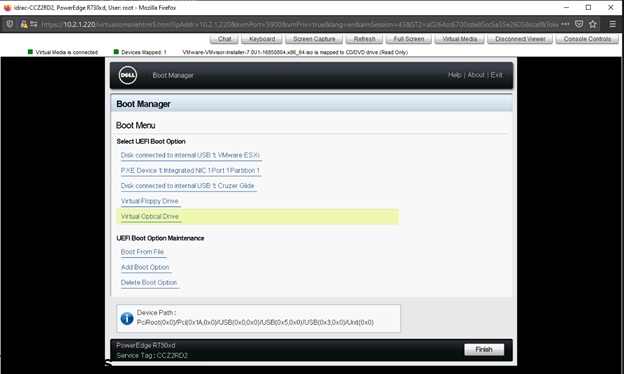Select PXE Device Integrated NIC 1 option
624x374 pixels.
190,170
